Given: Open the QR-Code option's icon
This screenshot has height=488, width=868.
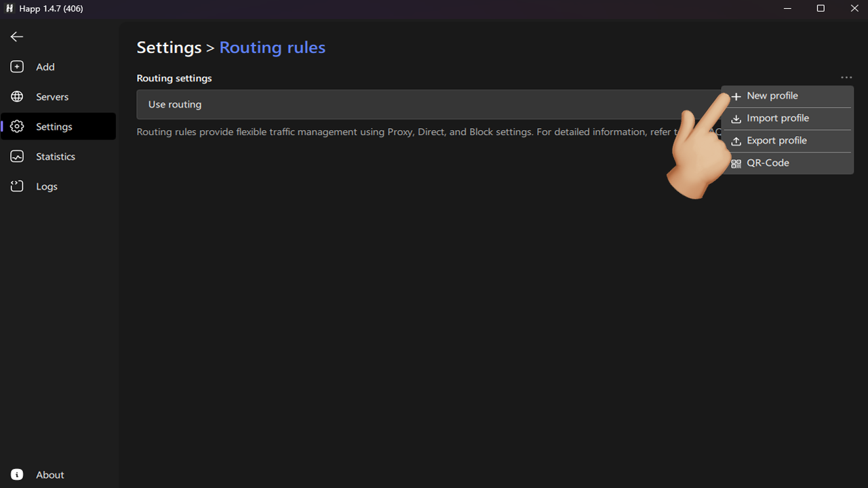Looking at the screenshot, I should tap(736, 163).
